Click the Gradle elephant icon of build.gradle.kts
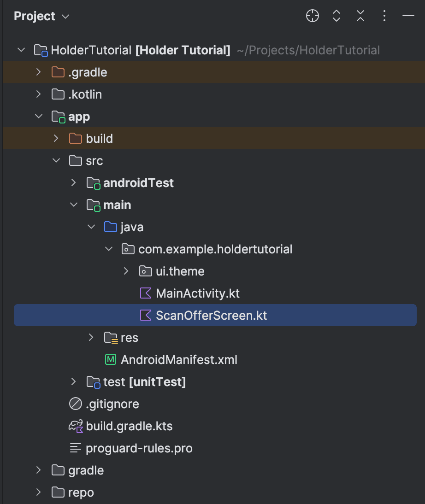 click(x=76, y=426)
